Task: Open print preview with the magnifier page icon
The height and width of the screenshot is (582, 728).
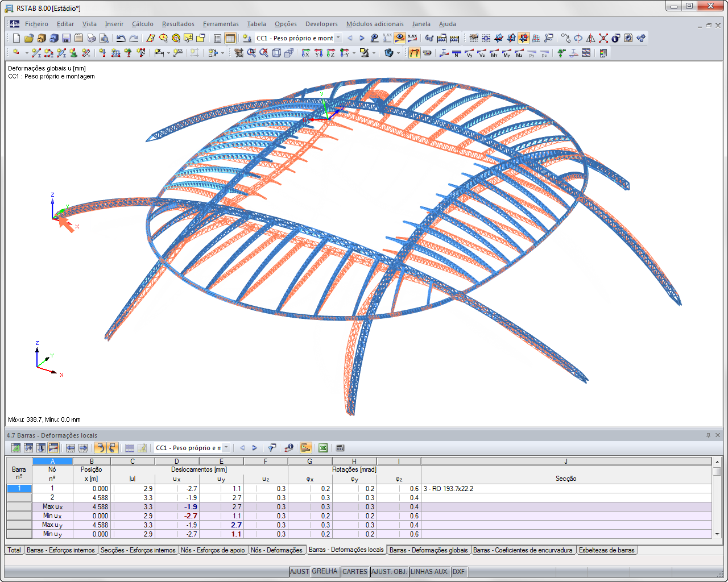Action: pos(104,38)
